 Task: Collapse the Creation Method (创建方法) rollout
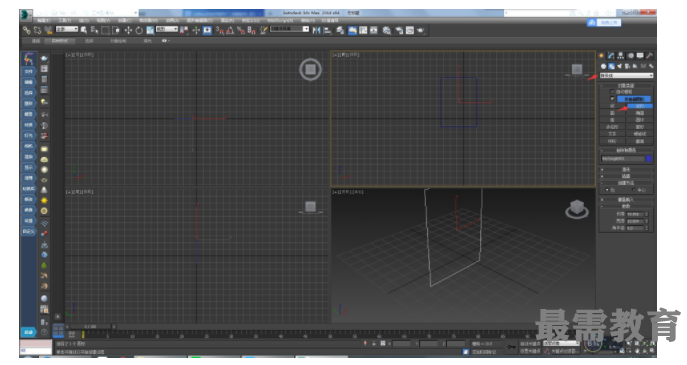(x=627, y=183)
